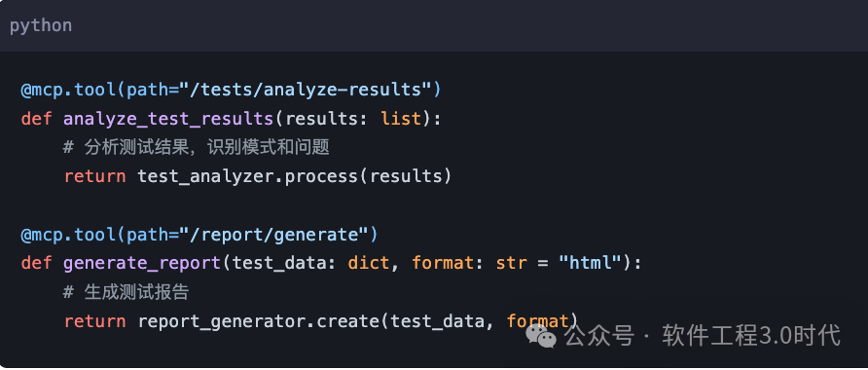The width and height of the screenshot is (868, 370).
Task: Click the "return" keyword before test_analyzer
Action: coord(94,176)
